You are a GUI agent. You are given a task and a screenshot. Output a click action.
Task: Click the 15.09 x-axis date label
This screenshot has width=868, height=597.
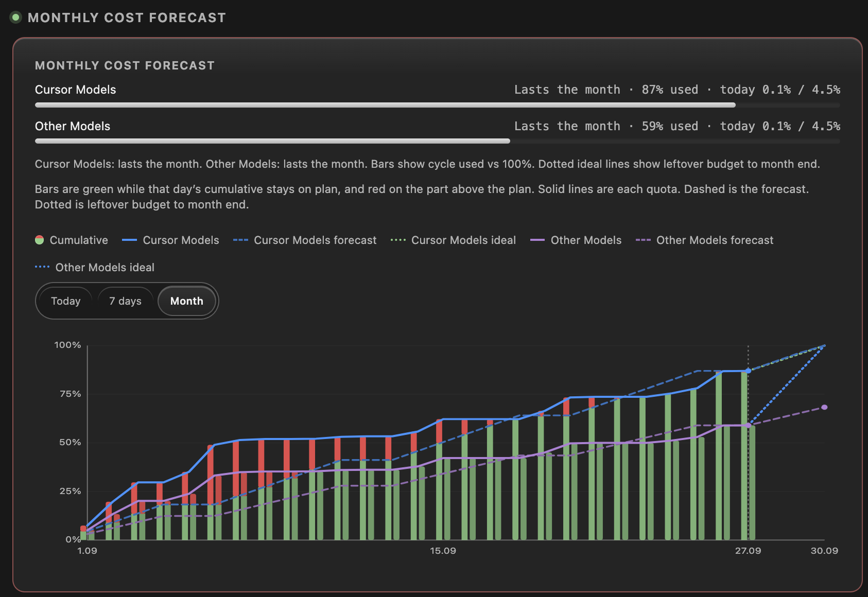[x=443, y=551]
